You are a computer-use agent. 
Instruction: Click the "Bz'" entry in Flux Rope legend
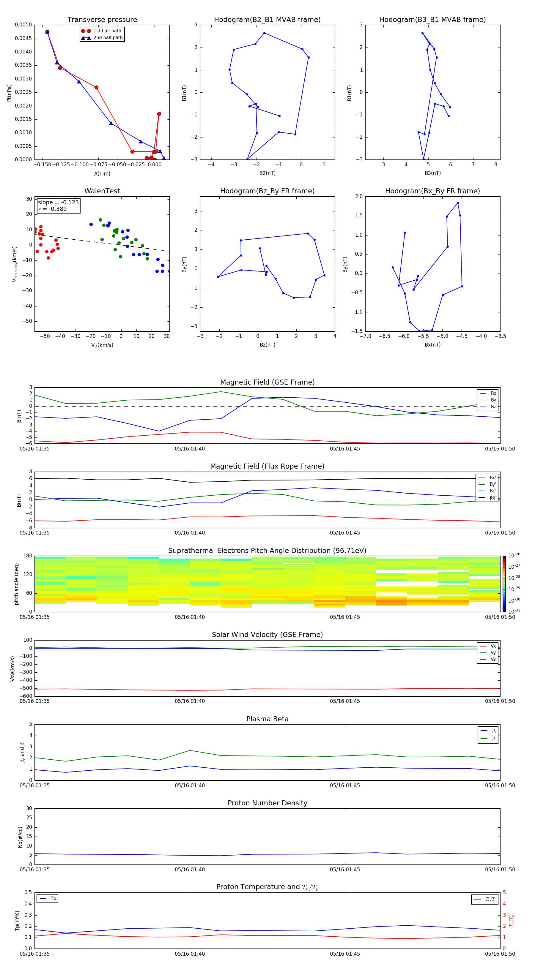(x=487, y=491)
